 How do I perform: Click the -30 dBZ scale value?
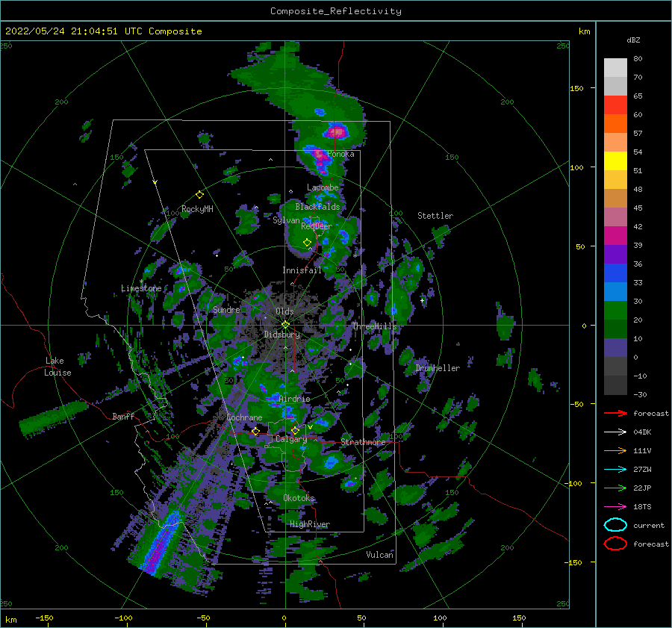(x=641, y=394)
